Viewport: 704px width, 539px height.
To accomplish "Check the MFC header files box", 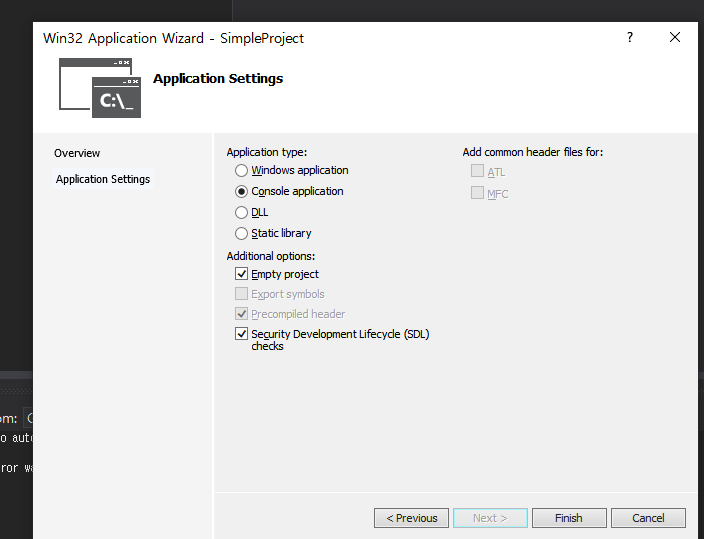I will click(x=477, y=193).
